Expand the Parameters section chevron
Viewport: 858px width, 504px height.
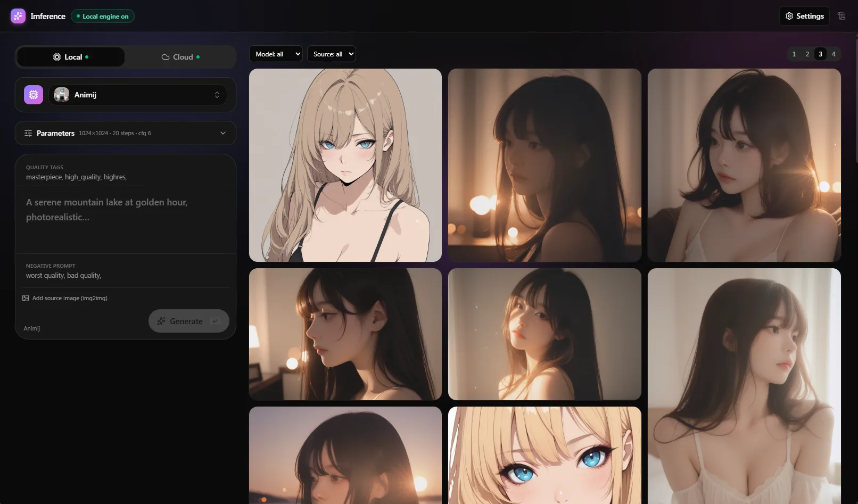(223, 133)
